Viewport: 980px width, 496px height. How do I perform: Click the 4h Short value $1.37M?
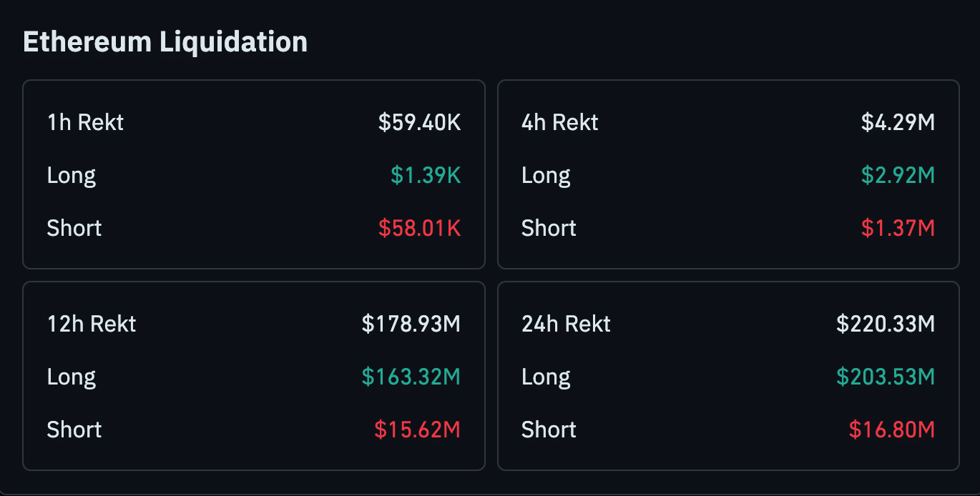tap(898, 228)
